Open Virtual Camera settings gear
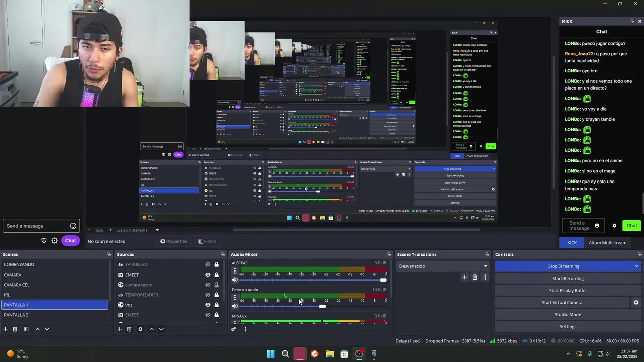The height and width of the screenshot is (362, 644). (636, 302)
